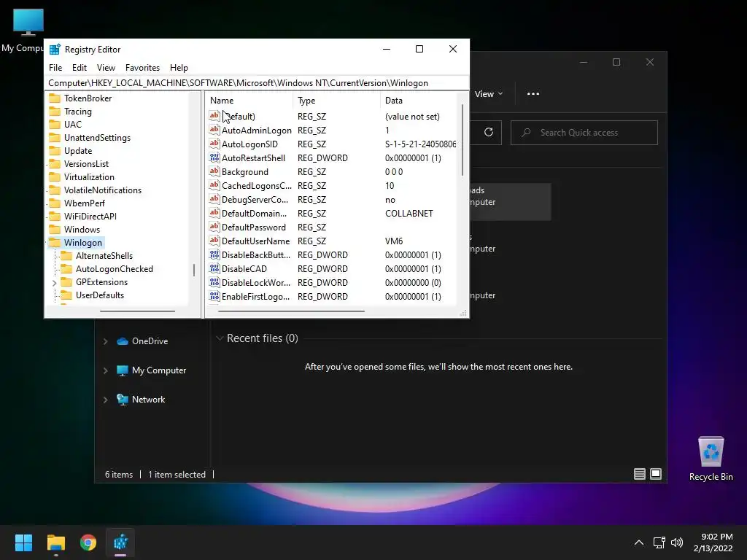This screenshot has width=747, height=560.
Task: Open the Recycle Bin desktop icon
Action: click(x=711, y=458)
